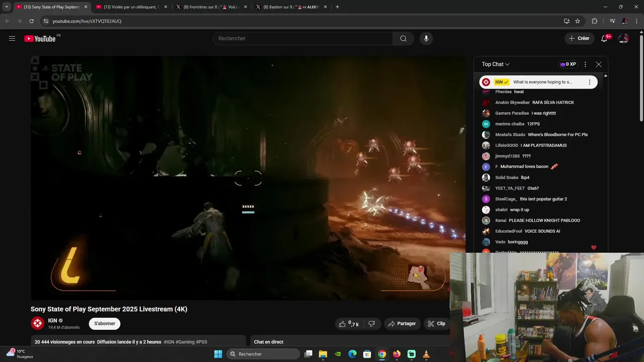This screenshot has width=644, height=362.
Task: Start voice search with the microphone
Action: coord(426,38)
